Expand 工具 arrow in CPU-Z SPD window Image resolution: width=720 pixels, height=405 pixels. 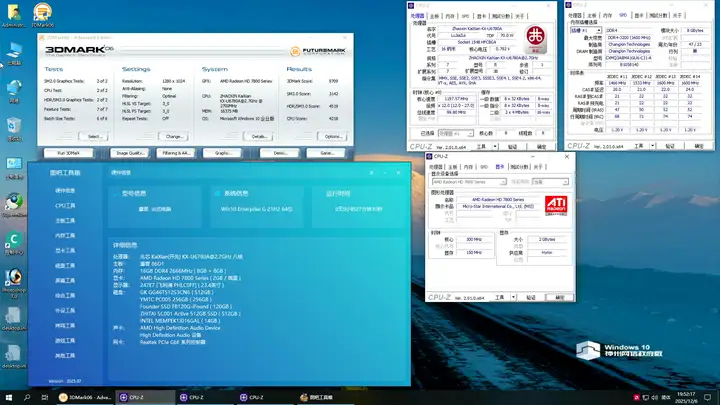(x=652, y=146)
